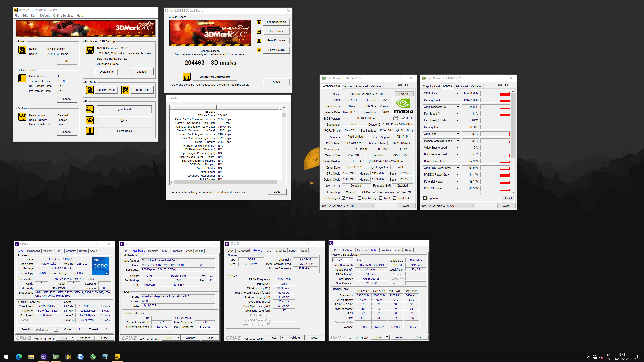Click the refresh icon in GPU-Z Sensors window
The image size is (644, 362).
(506, 85)
